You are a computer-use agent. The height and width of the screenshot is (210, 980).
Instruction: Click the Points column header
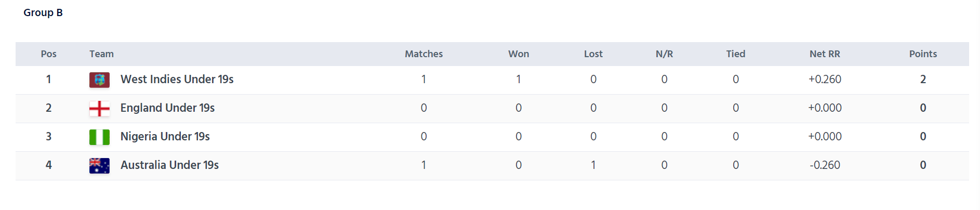(x=923, y=54)
